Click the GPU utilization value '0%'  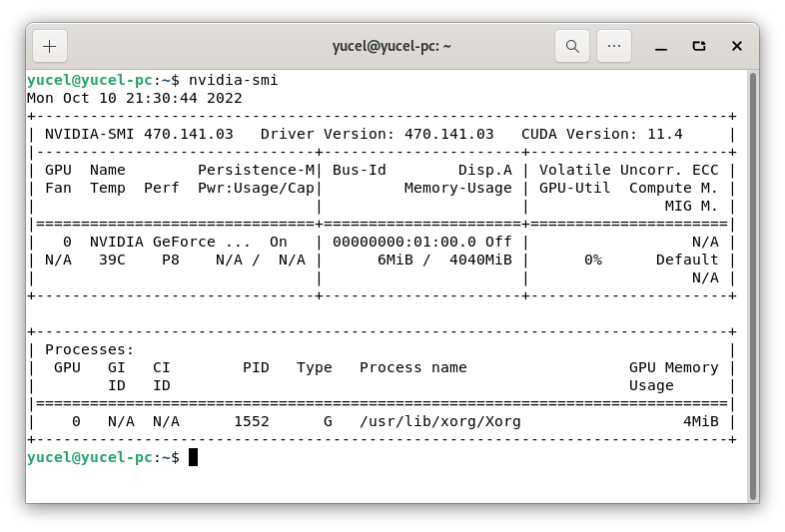[x=593, y=261]
